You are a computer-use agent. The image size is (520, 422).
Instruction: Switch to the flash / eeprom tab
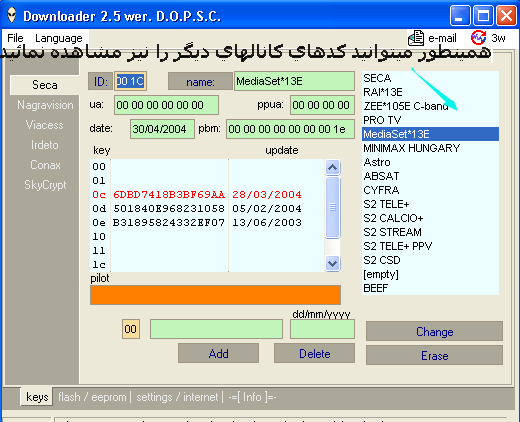[92, 397]
